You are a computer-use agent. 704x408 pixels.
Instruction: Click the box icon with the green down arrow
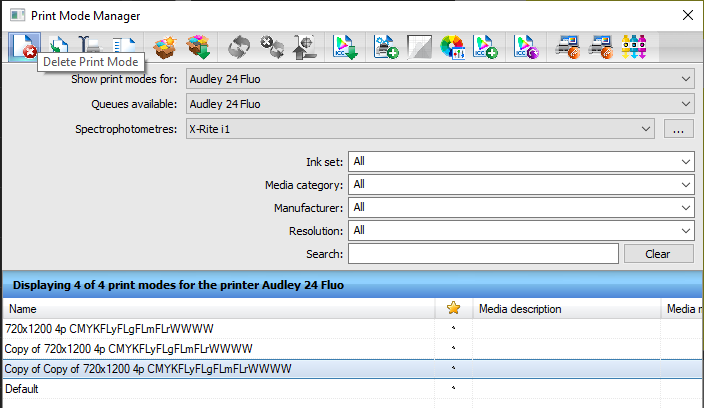(198, 47)
